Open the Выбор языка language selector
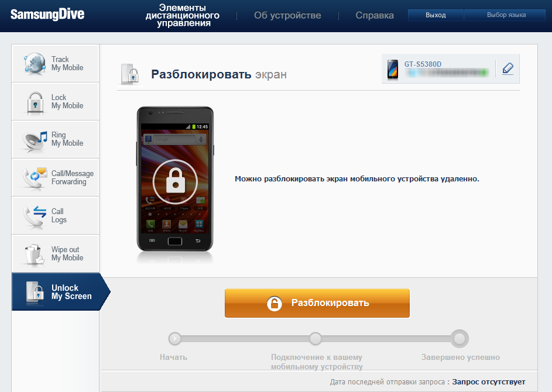 point(506,15)
